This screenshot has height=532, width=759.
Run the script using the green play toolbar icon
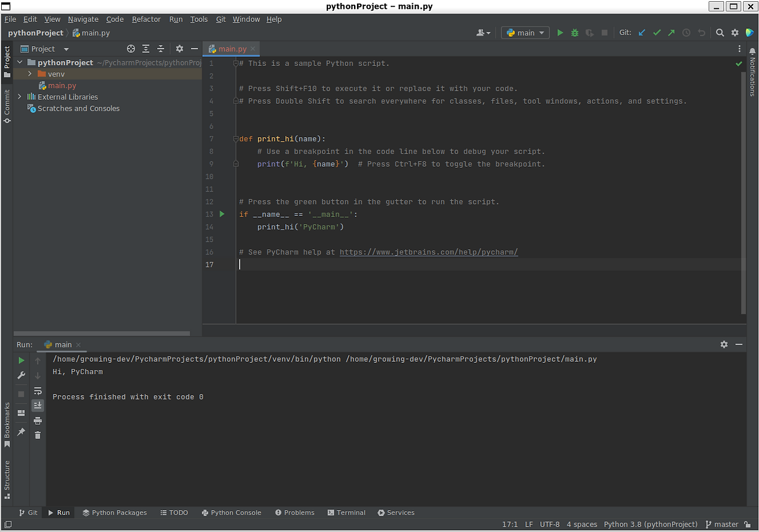560,33
